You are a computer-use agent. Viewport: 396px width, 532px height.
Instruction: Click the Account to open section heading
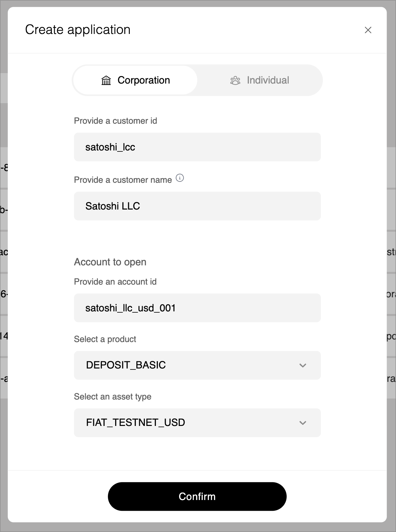pos(110,262)
